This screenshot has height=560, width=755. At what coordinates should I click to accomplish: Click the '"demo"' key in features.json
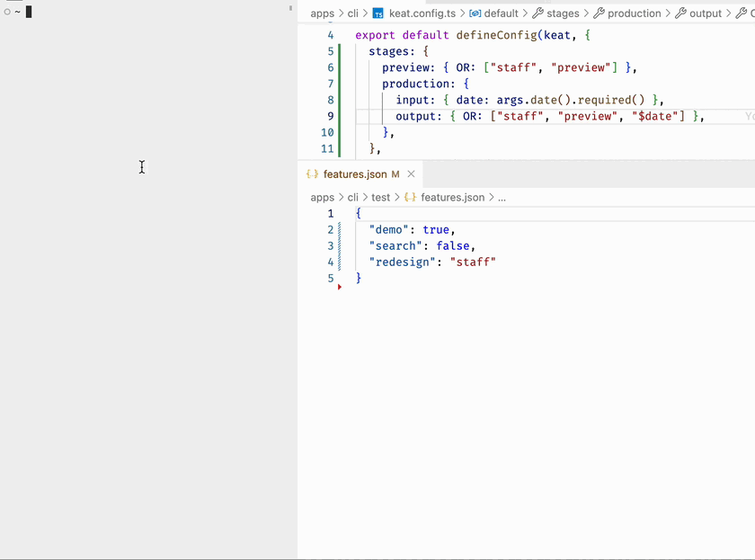[x=388, y=230]
